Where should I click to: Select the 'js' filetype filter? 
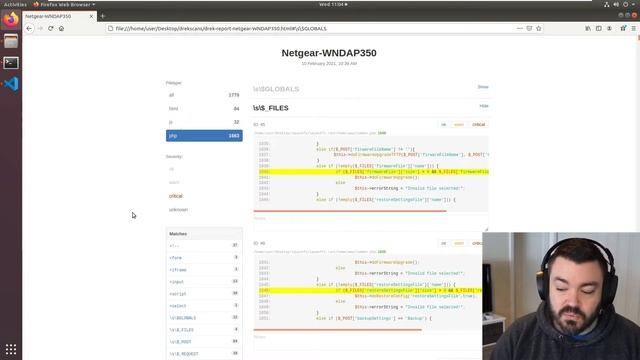[x=204, y=122]
